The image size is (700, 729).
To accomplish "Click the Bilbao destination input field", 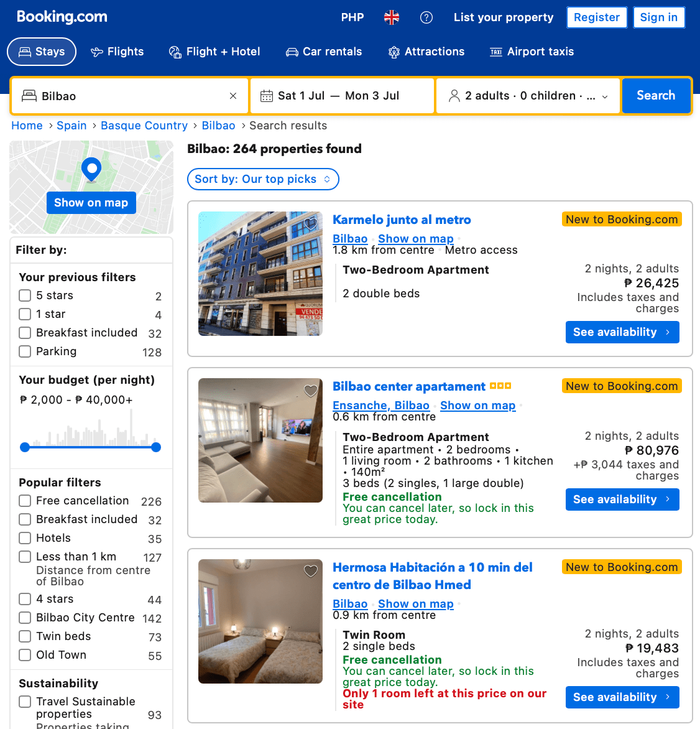I will (x=130, y=96).
